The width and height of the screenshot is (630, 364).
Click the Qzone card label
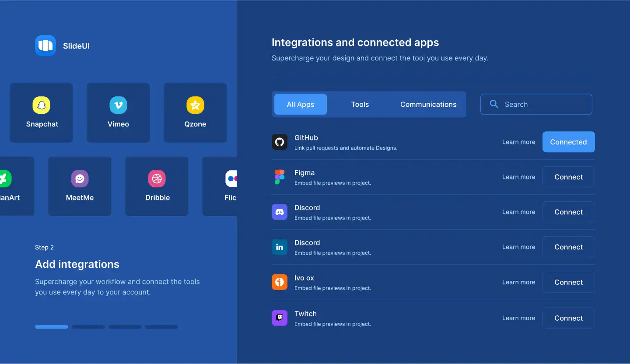(x=195, y=124)
